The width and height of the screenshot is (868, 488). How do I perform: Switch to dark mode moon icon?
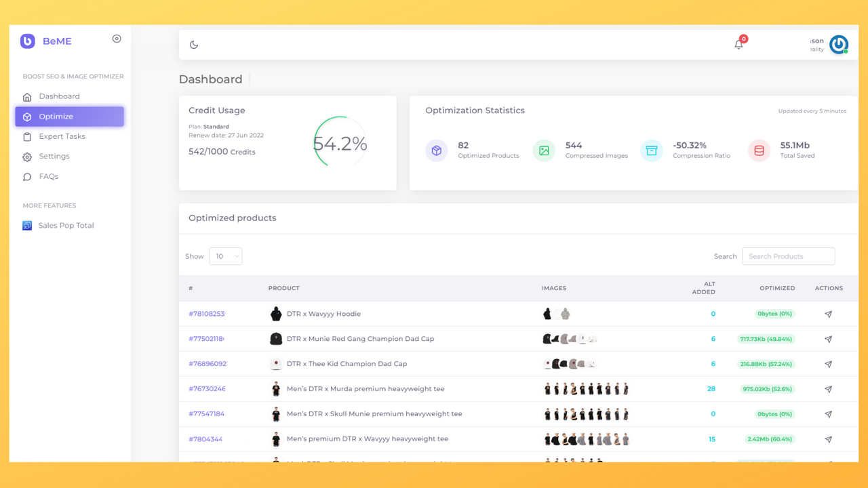(x=194, y=45)
